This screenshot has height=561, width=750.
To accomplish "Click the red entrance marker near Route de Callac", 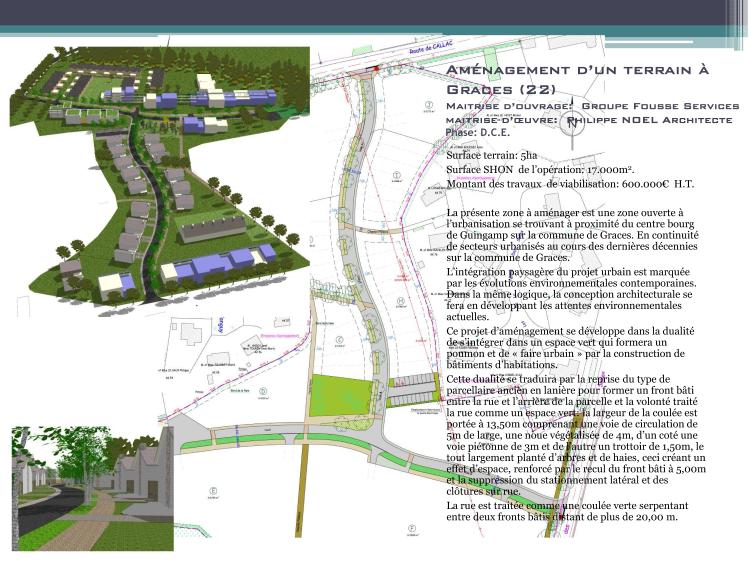I will coord(377,69).
